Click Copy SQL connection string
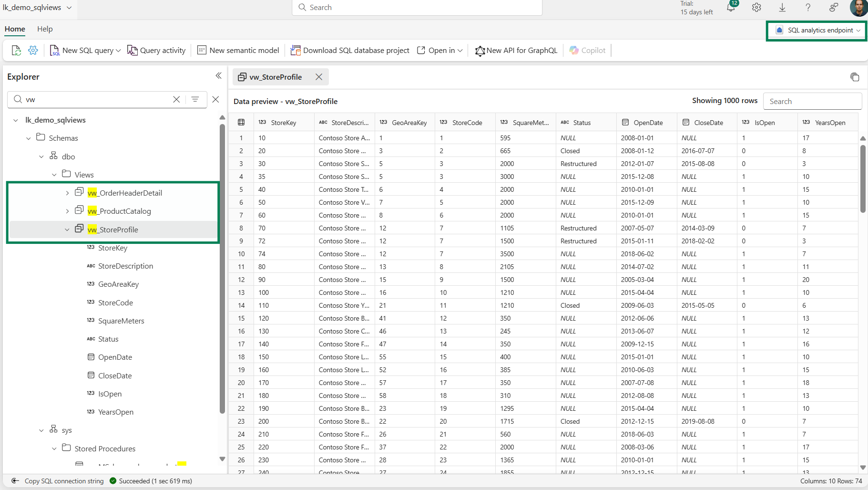 [x=64, y=481]
